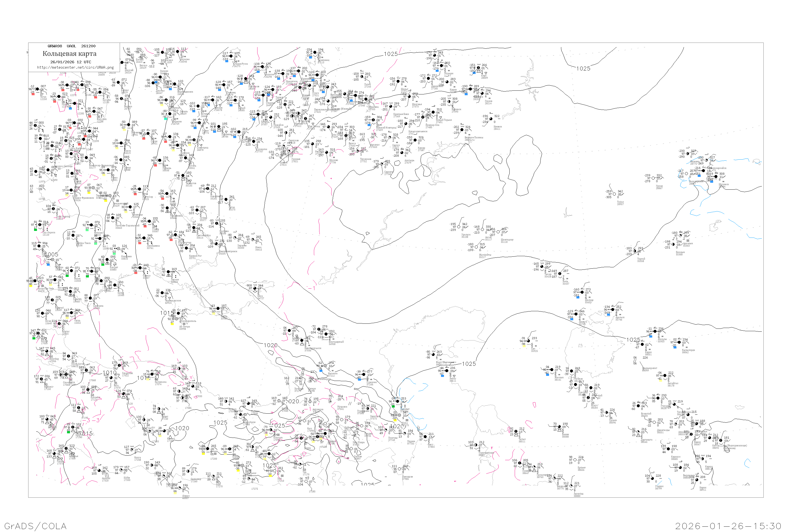Viewport: 798px width, 532px height.
Task: Click the Каунас station filled circle
Action: click(x=118, y=82)
